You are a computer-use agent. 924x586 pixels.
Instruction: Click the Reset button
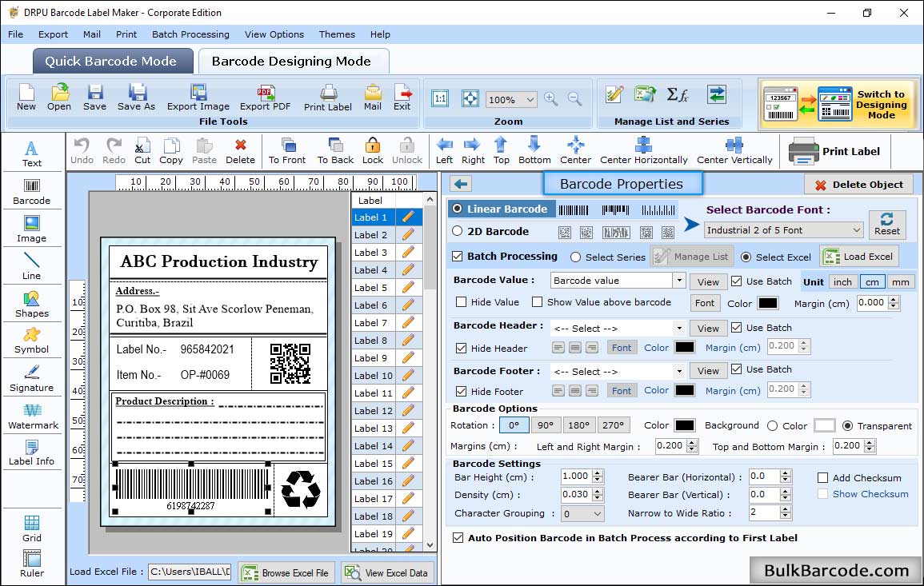point(887,225)
